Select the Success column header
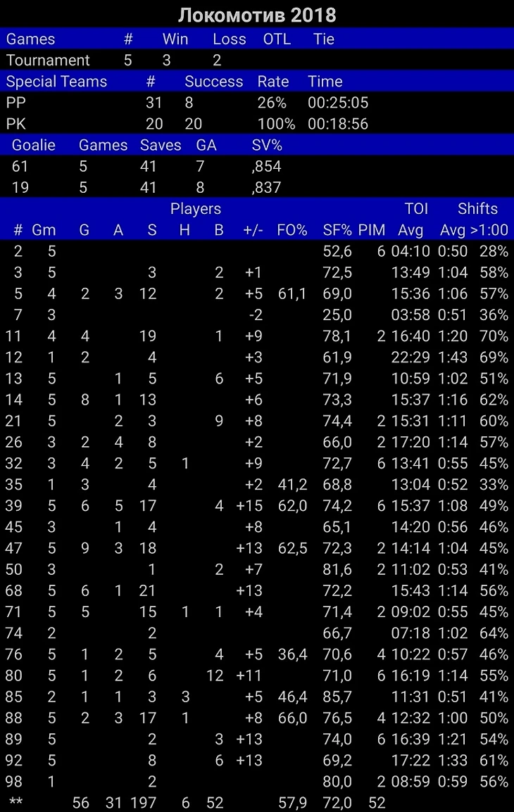The height and width of the screenshot is (812, 514). coord(213,82)
